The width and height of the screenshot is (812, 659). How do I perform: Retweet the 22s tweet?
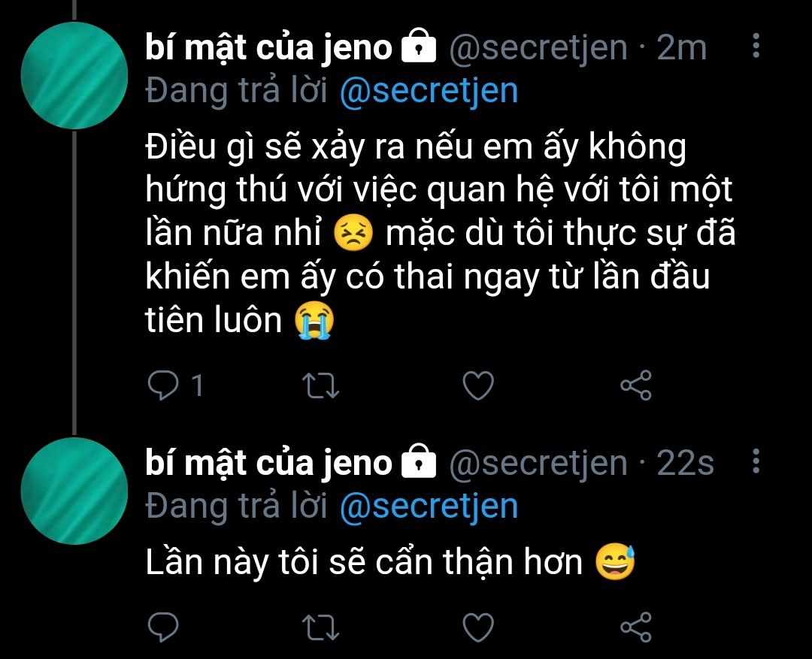tap(320, 628)
